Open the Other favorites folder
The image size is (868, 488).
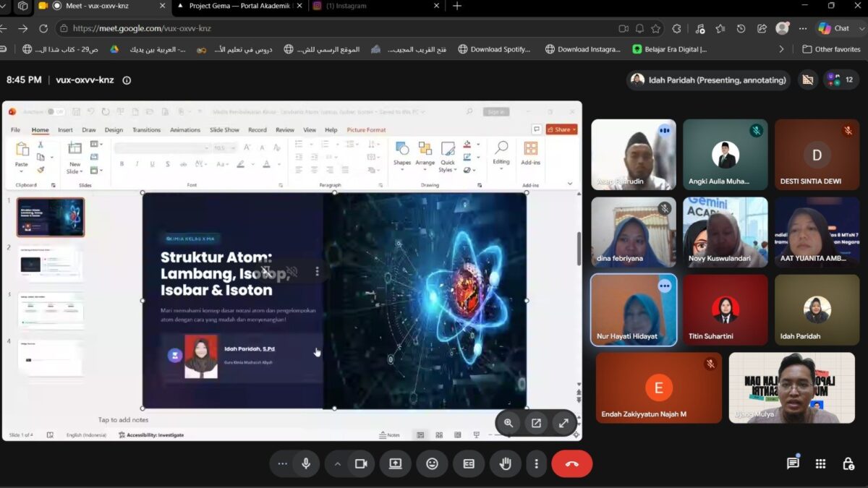pyautogui.click(x=831, y=49)
